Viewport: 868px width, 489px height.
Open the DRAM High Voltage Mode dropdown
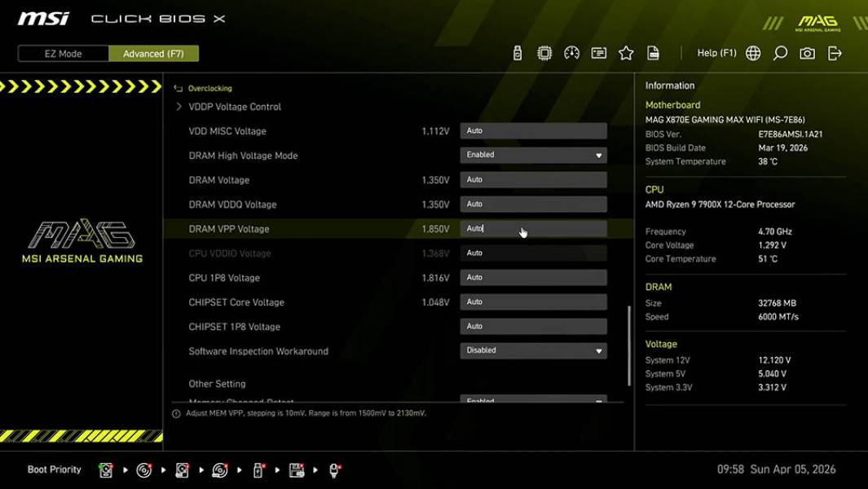point(532,155)
